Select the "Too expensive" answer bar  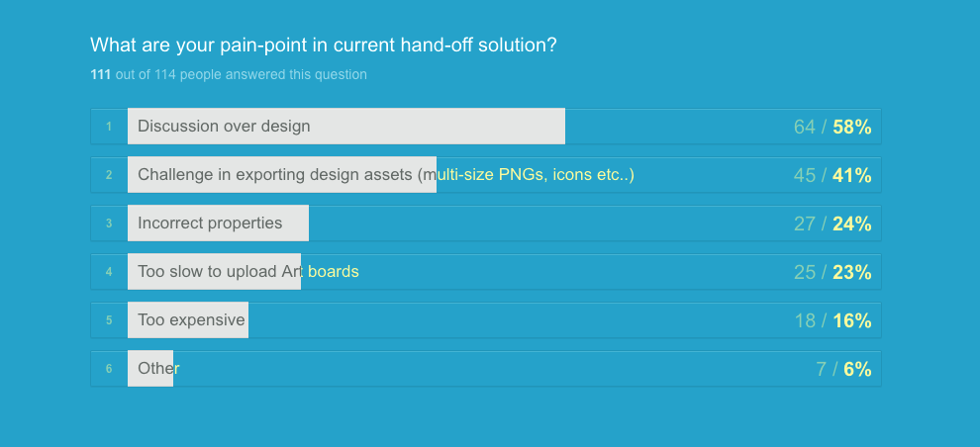coord(189,320)
